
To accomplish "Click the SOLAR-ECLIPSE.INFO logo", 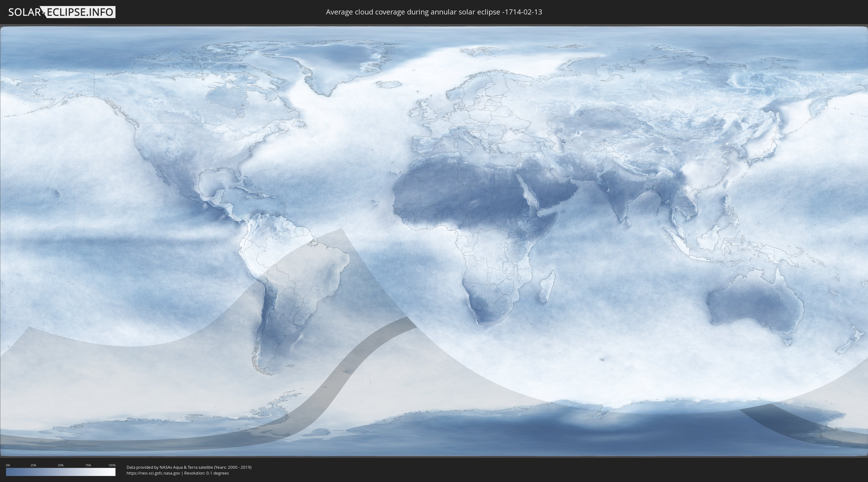I will (x=62, y=12).
